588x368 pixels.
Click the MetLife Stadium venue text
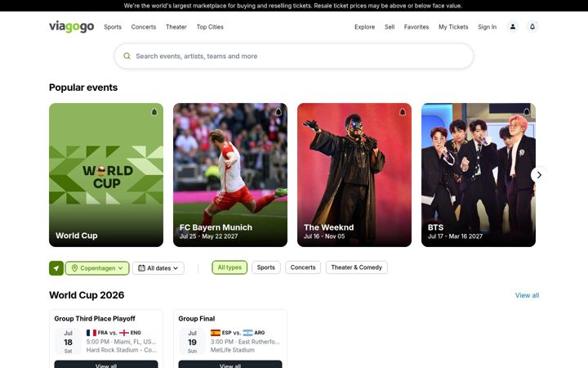[233, 350]
